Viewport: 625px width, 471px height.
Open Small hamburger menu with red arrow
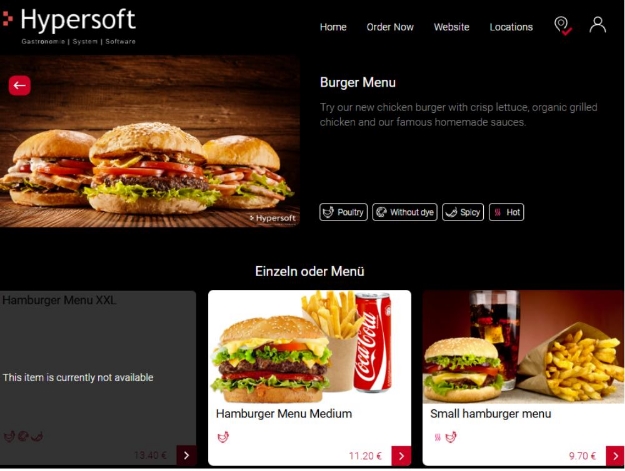click(x=615, y=456)
